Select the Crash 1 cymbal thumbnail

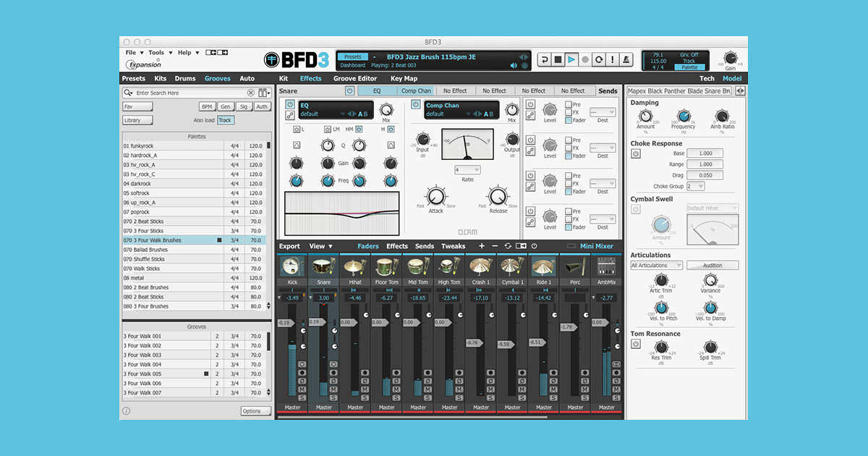480,267
